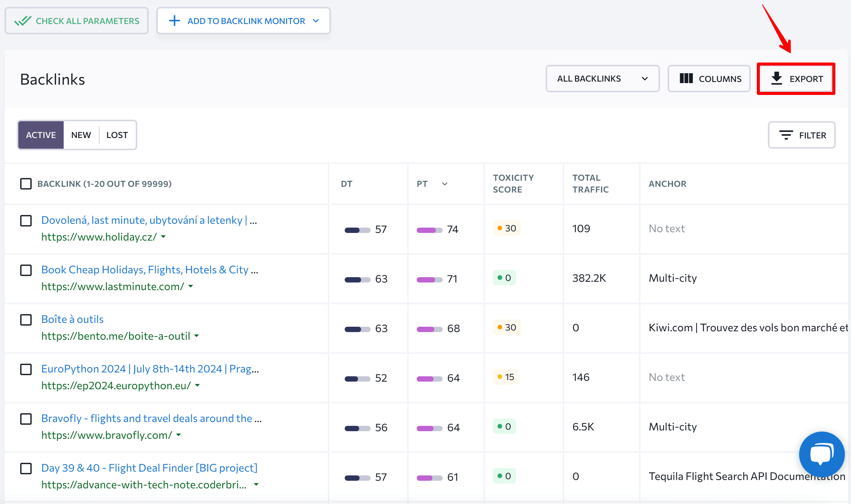The height and width of the screenshot is (504, 851).
Task: Toggle the select-all backlinks checkbox
Action: (x=26, y=184)
